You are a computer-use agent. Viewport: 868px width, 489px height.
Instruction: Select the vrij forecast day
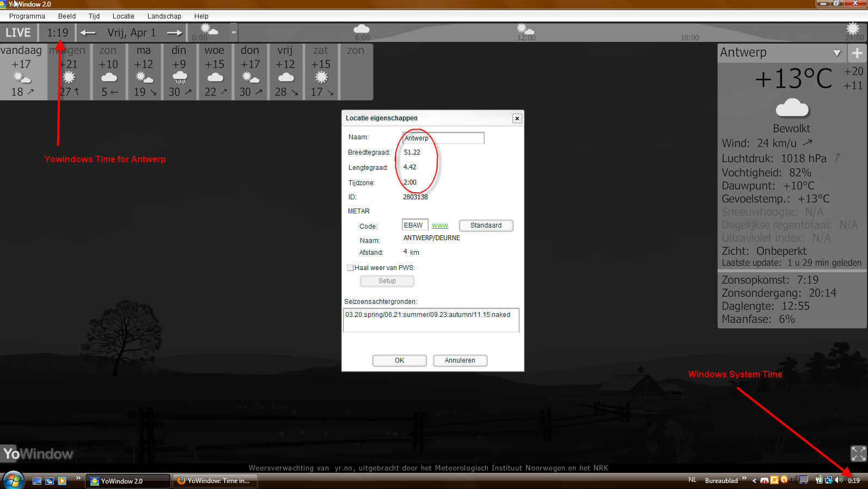click(285, 71)
